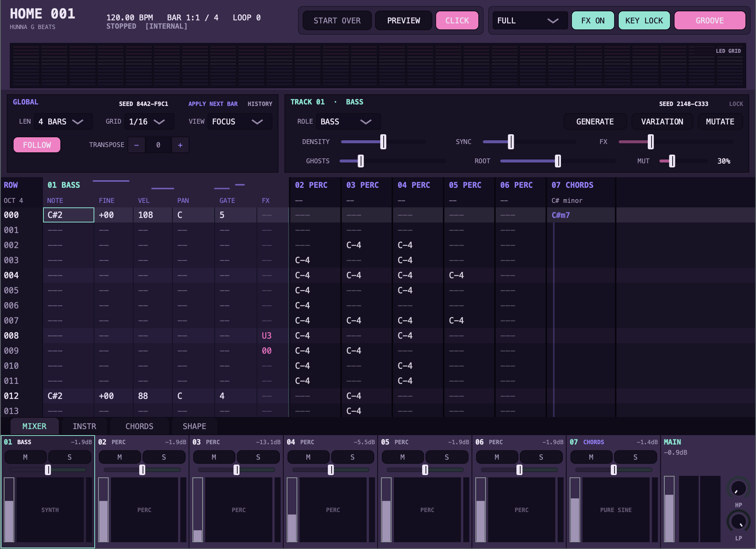The height and width of the screenshot is (549, 756).
Task: Toggle FOLLOW playback mode
Action: click(x=37, y=145)
